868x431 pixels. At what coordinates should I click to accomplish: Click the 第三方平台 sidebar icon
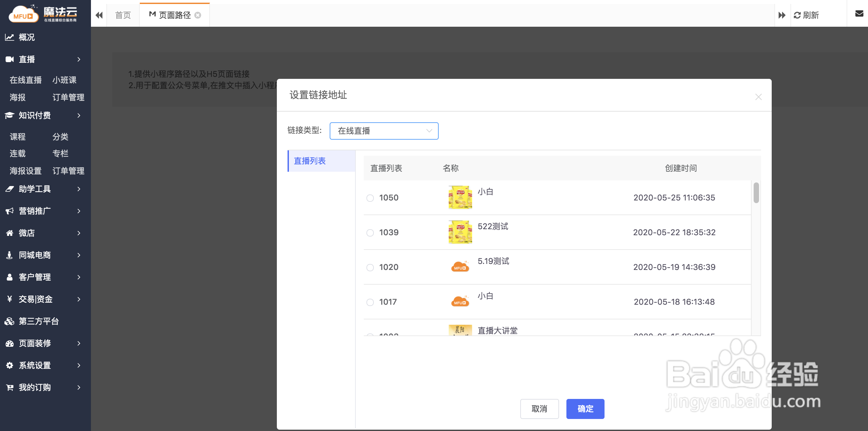pyautogui.click(x=9, y=321)
